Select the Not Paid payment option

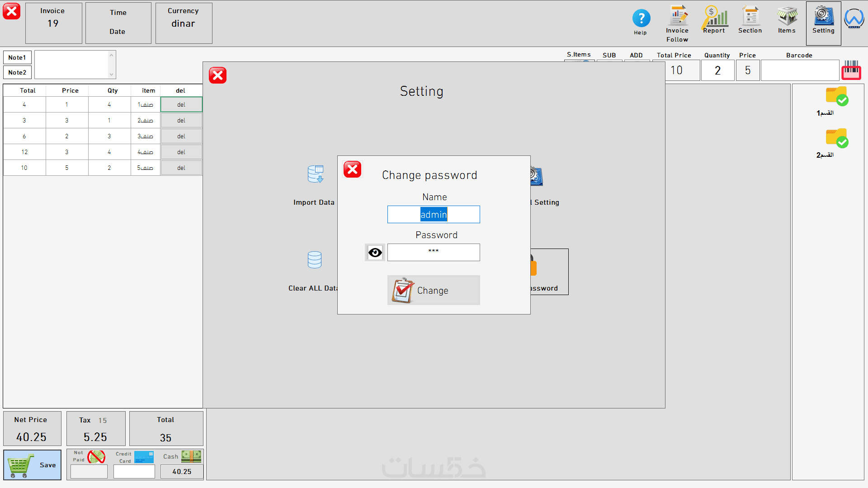coord(96,457)
